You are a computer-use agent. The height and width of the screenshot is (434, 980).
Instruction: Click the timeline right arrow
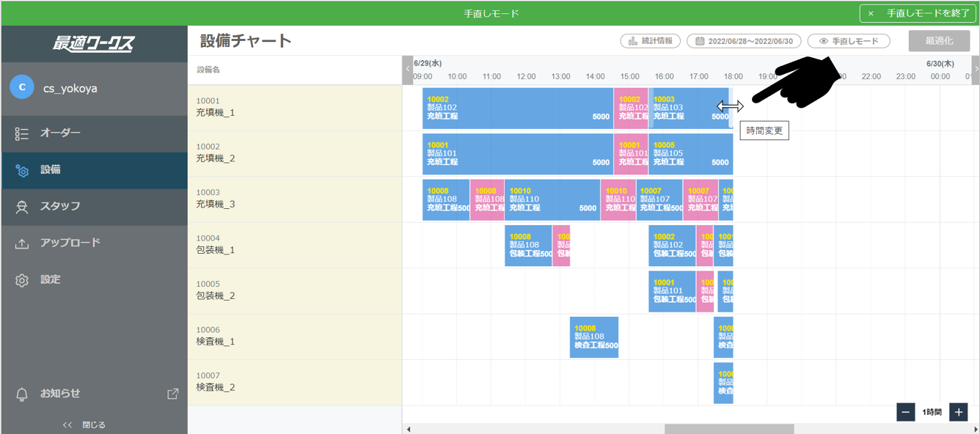(976, 70)
